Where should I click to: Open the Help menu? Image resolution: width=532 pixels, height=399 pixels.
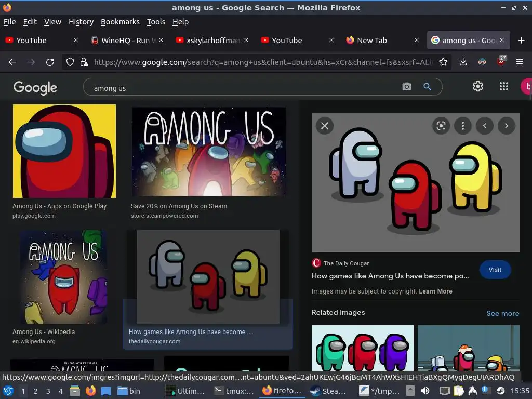click(180, 22)
